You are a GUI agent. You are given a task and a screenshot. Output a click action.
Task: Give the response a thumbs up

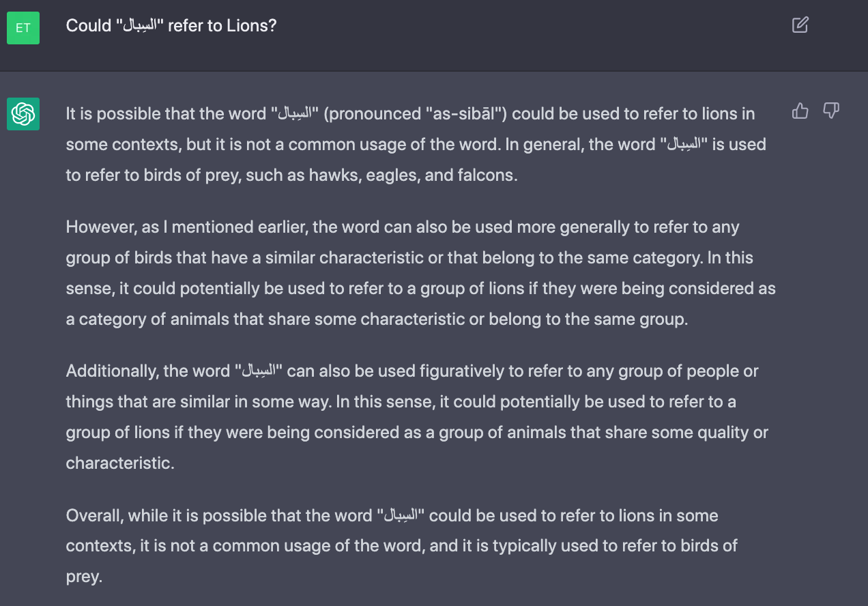pyautogui.click(x=800, y=111)
